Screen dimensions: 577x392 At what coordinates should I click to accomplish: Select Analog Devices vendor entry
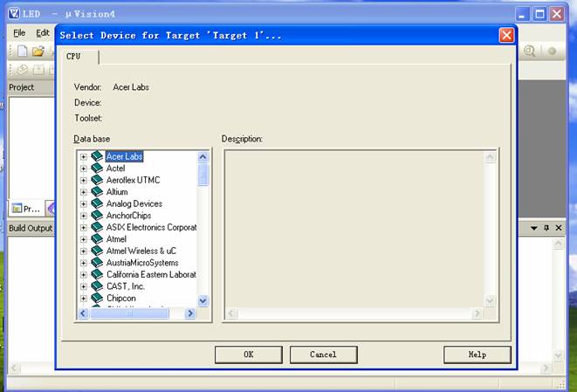point(134,203)
